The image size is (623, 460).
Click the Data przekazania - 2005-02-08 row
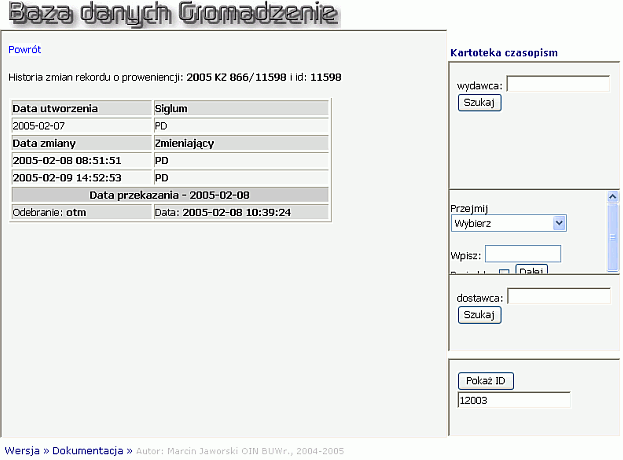tap(170, 195)
